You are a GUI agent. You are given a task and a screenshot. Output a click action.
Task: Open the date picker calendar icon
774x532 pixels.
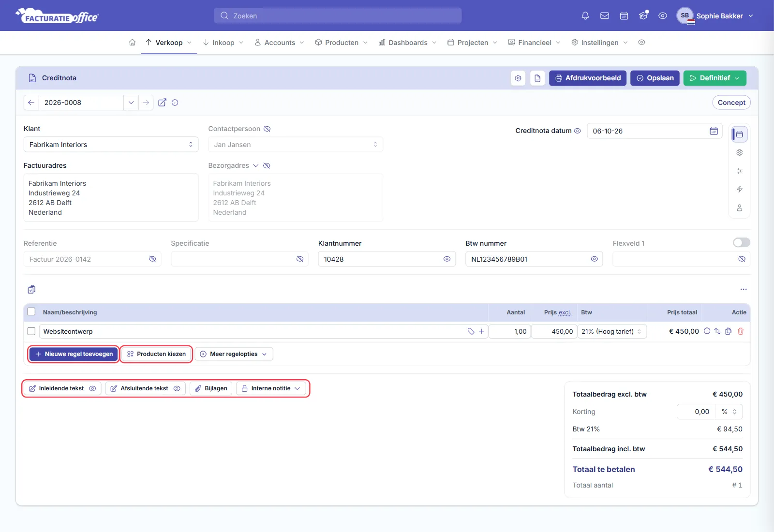click(714, 131)
